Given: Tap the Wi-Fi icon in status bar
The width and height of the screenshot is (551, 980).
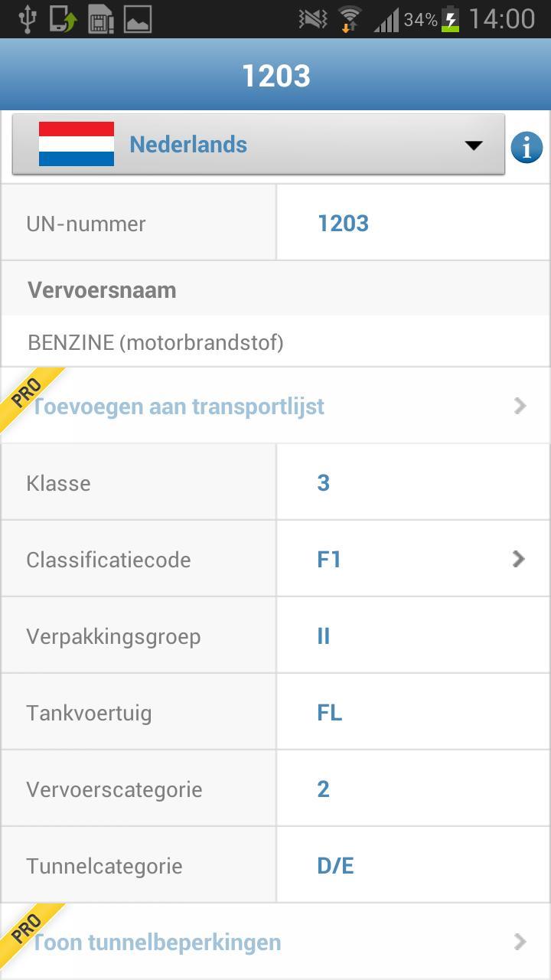Looking at the screenshot, I should tap(350, 19).
